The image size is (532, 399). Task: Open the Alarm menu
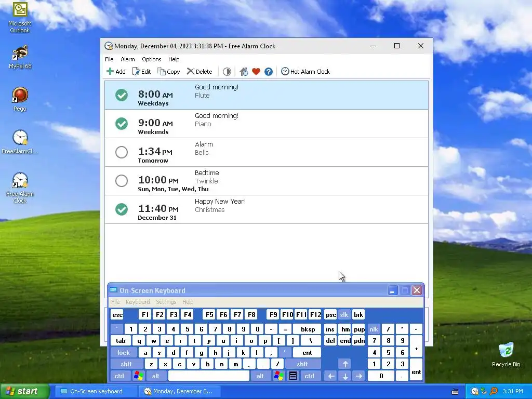point(128,59)
